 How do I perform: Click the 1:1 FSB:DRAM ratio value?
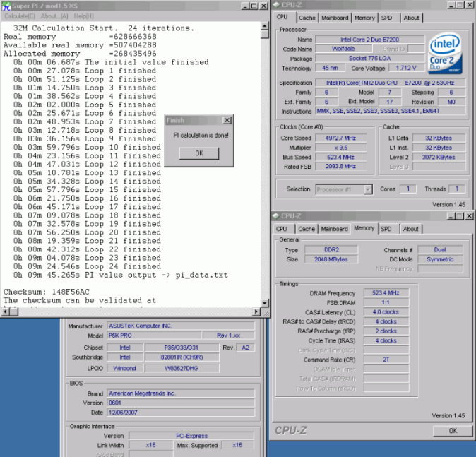coord(386,303)
